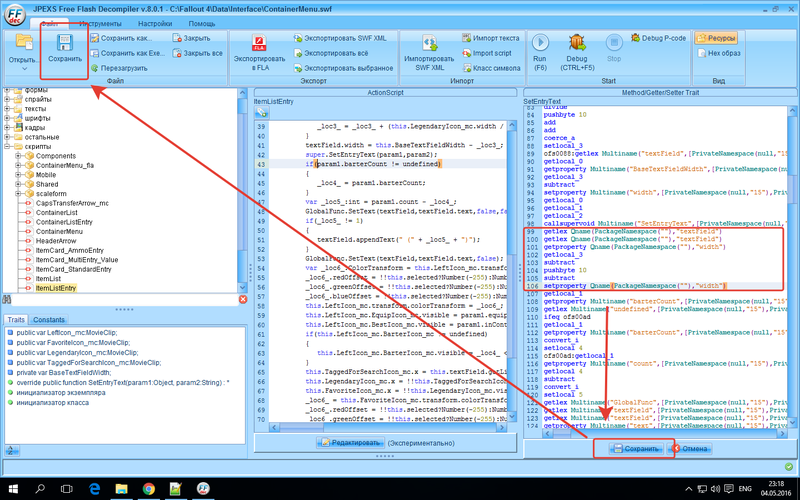This screenshot has height=500, width=800.
Task: Choose Класс символа import option
Action: [x=491, y=68]
